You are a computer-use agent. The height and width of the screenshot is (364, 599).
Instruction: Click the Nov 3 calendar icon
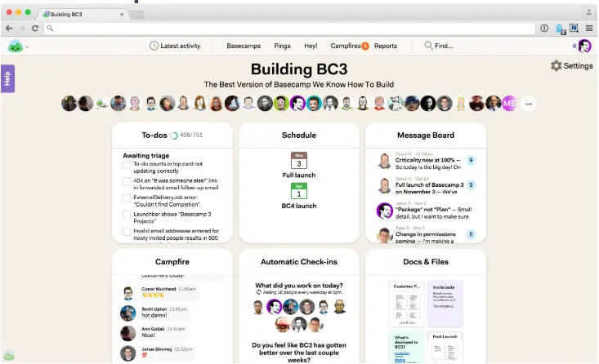[299, 160]
